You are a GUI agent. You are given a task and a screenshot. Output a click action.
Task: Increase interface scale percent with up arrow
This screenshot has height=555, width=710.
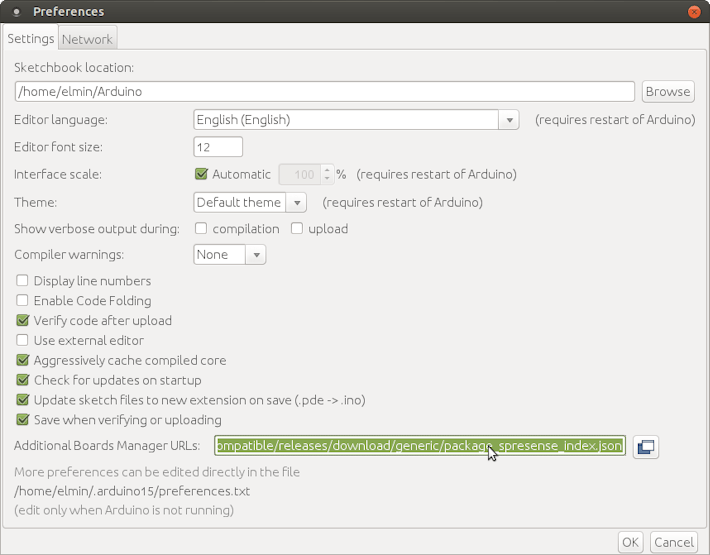[327, 170]
